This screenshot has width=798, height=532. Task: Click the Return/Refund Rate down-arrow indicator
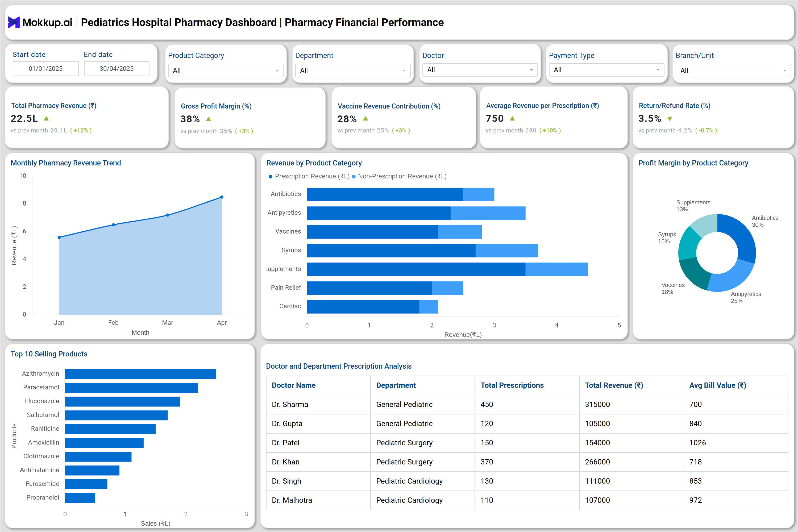coord(670,119)
